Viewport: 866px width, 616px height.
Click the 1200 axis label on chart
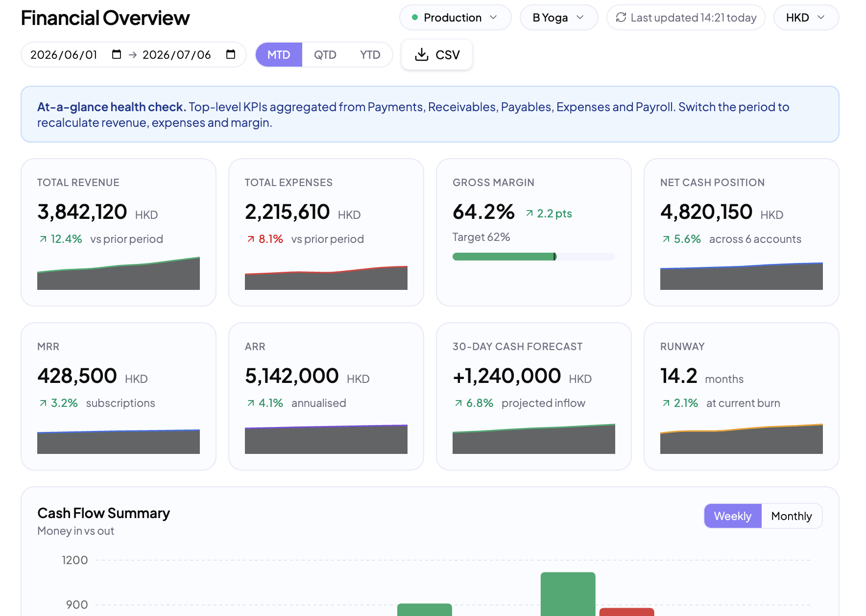[75, 560]
